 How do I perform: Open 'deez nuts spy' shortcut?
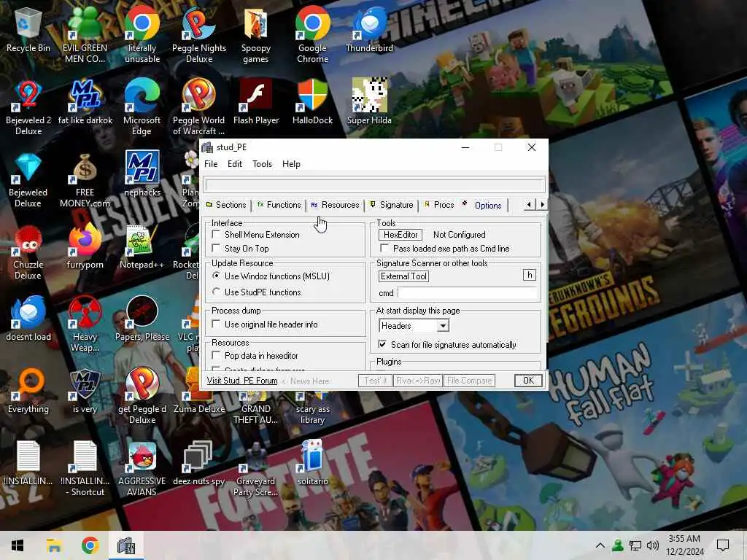(x=198, y=463)
